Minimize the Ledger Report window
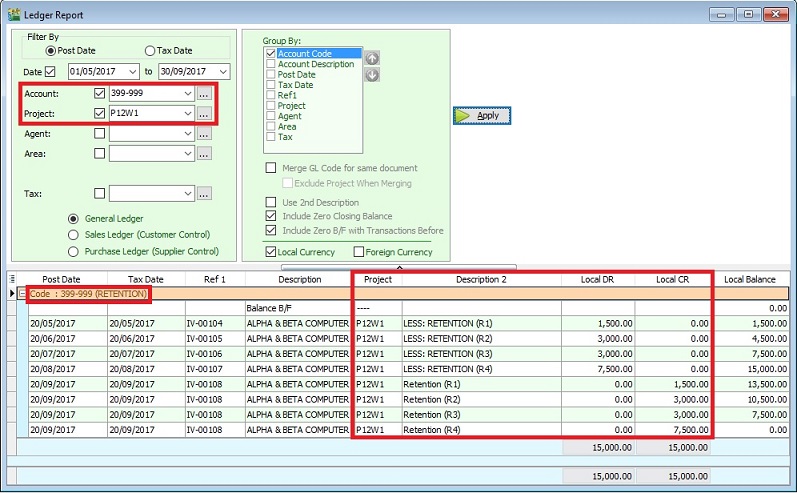The image size is (797, 493). [721, 14]
